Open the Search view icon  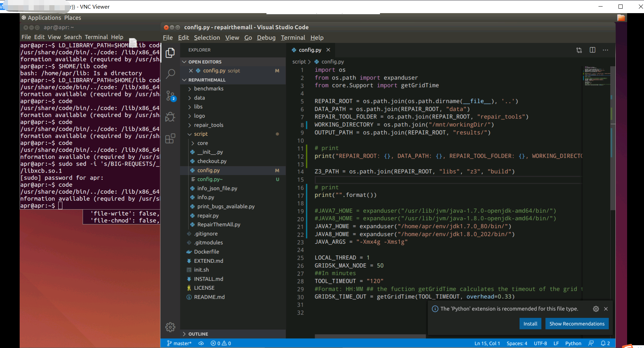170,74
